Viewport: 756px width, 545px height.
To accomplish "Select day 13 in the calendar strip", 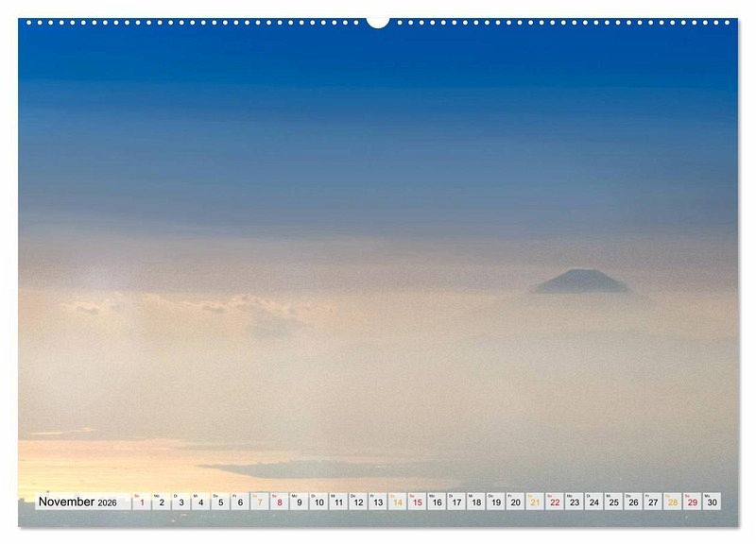I will point(378,502).
